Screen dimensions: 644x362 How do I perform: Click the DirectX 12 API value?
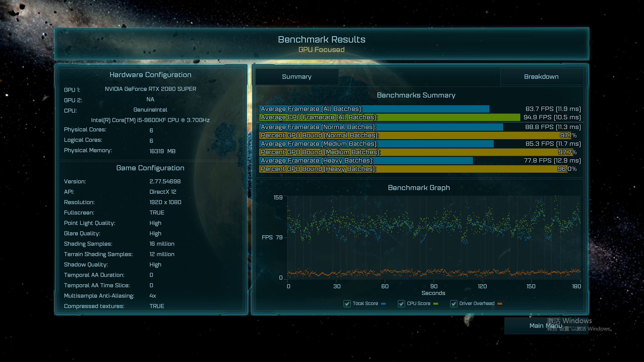point(163,192)
